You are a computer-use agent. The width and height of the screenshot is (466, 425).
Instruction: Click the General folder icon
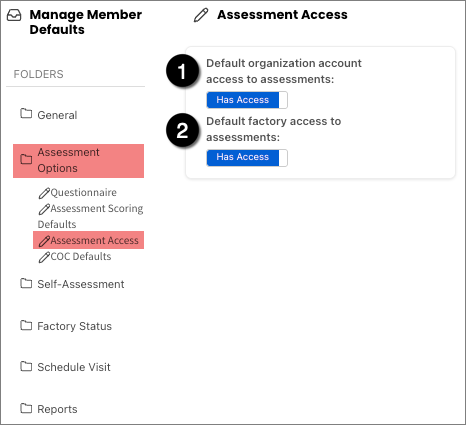(x=26, y=113)
